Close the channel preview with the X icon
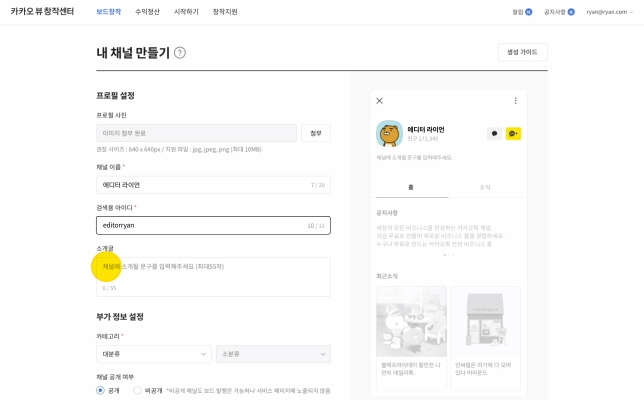Image resolution: width=644 pixels, height=400 pixels. 380,101
